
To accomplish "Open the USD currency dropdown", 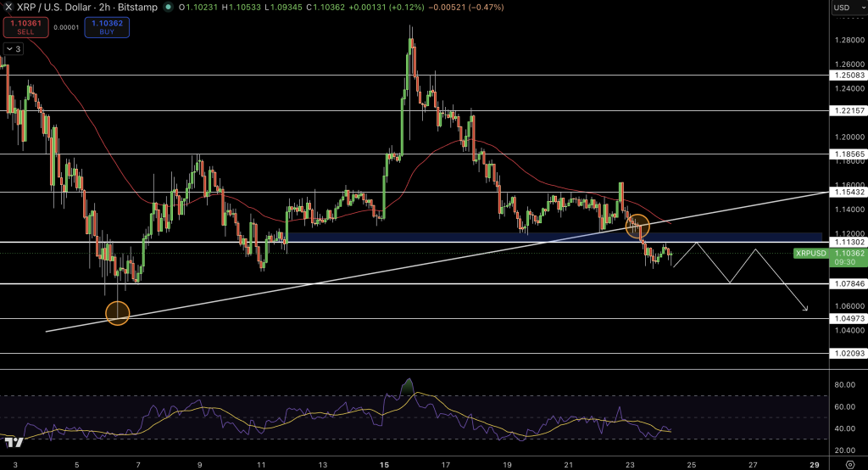I will pyautogui.click(x=848, y=7).
